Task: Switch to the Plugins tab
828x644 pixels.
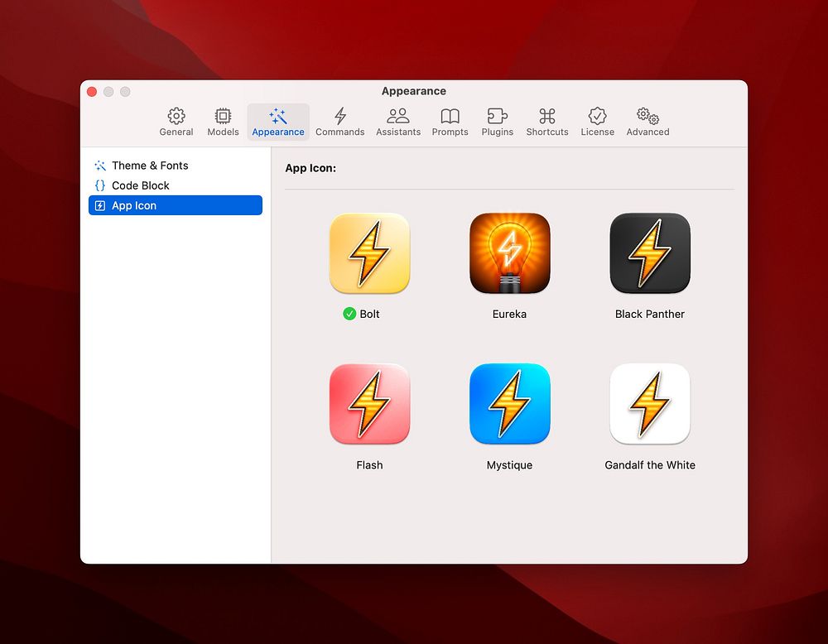Action: click(497, 122)
